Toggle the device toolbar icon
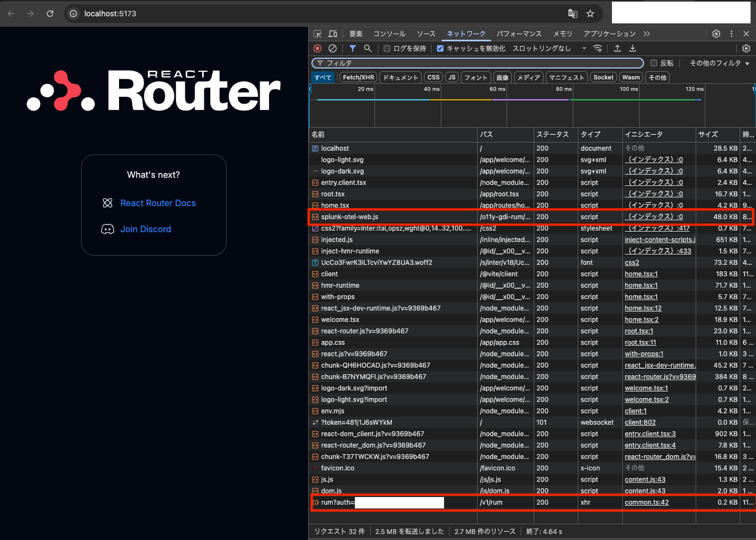This screenshot has width=756, height=540. [x=333, y=34]
